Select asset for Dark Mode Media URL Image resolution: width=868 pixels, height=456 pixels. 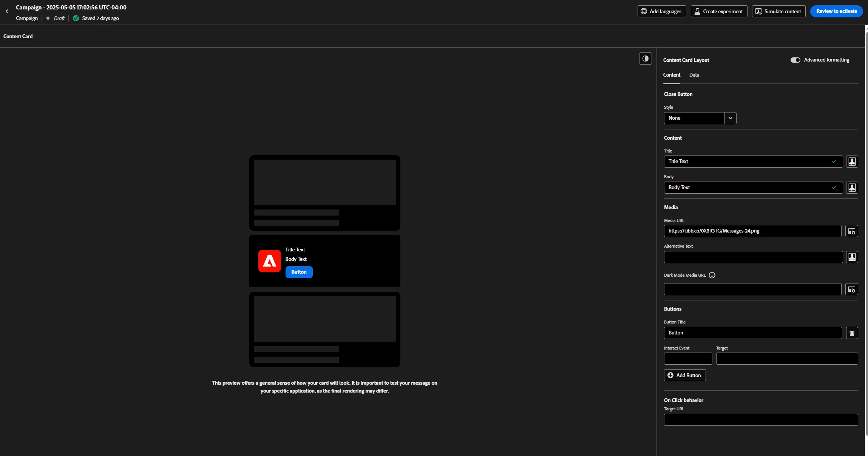851,289
